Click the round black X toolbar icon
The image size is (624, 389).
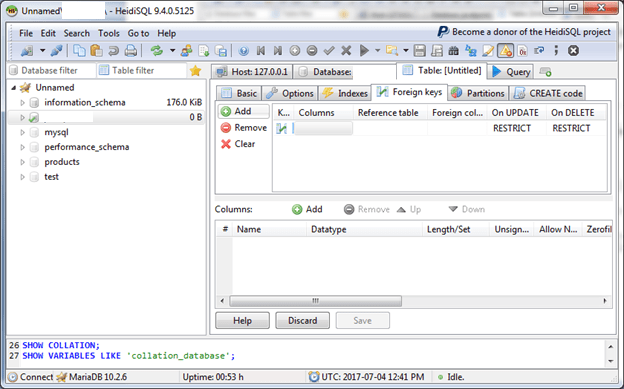(x=573, y=51)
